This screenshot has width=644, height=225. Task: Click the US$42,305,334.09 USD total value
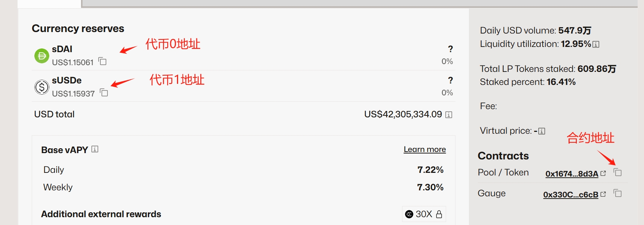(403, 114)
